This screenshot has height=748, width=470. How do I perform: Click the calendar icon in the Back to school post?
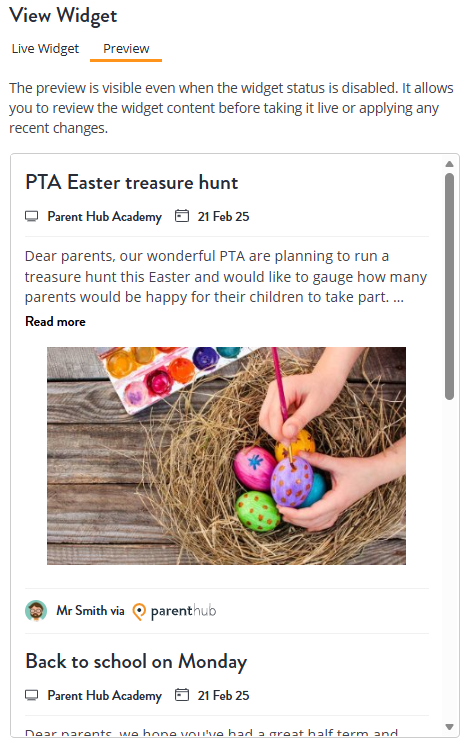(182, 695)
